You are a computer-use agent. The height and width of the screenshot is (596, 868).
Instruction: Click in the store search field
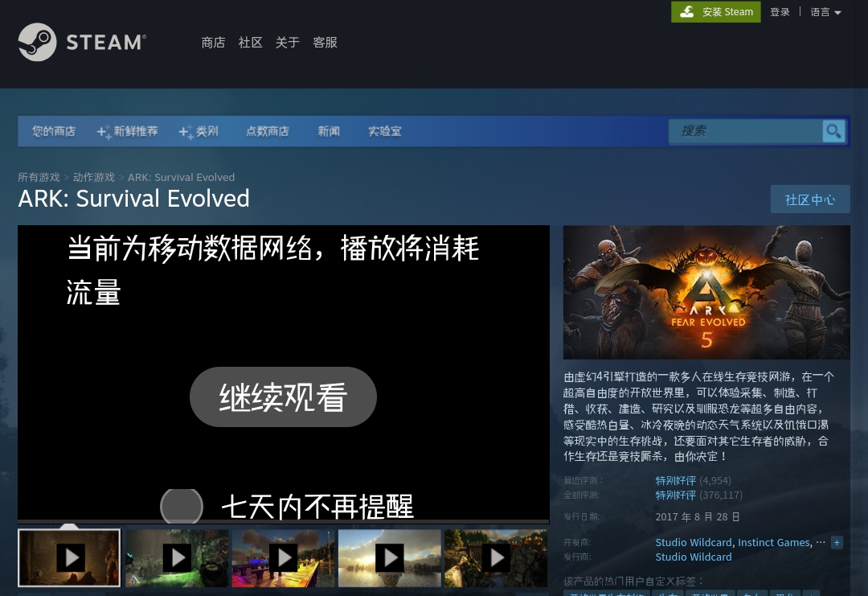click(x=743, y=131)
